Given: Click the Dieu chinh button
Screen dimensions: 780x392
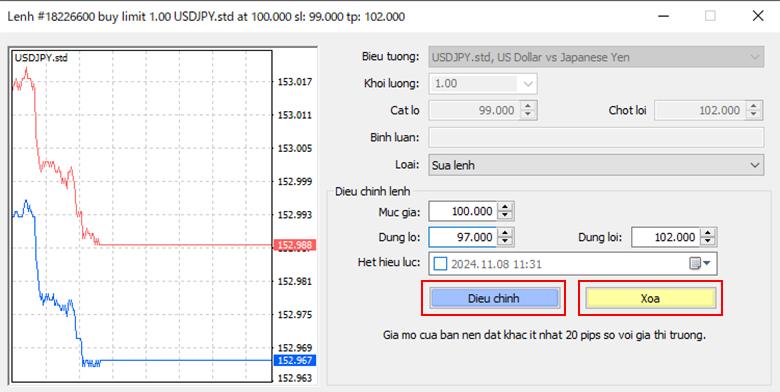Looking at the screenshot, I should (x=494, y=298).
